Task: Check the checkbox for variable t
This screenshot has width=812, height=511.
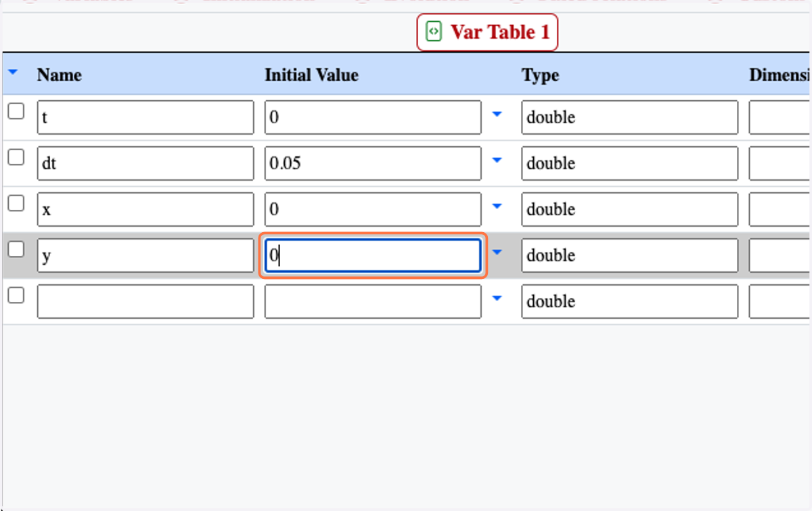Action: 16,112
